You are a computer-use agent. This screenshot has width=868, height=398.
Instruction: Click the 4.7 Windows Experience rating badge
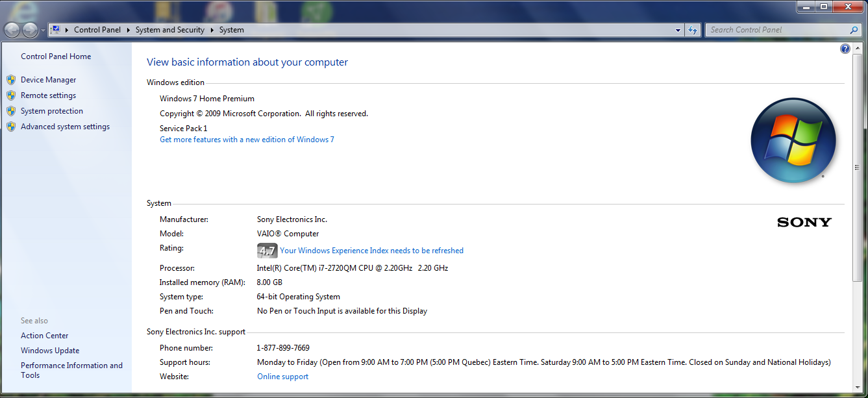coord(267,251)
